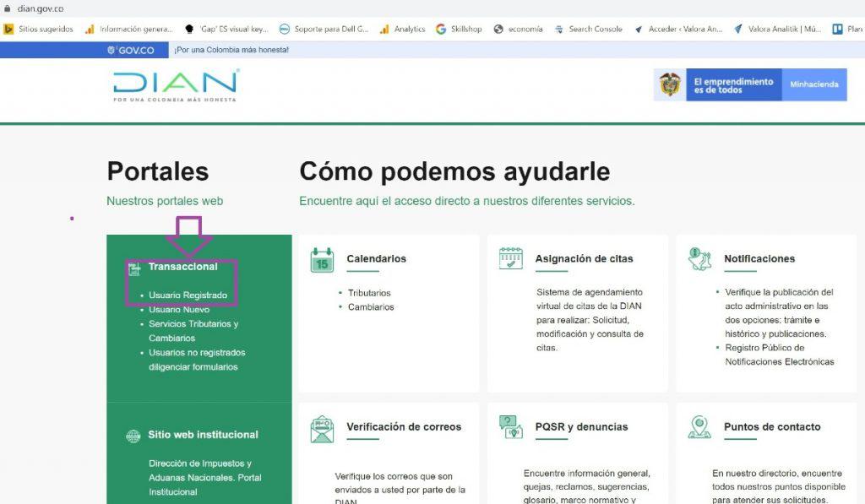Open the Usuario Registrado link
This screenshot has width=865, height=504.
188,295
